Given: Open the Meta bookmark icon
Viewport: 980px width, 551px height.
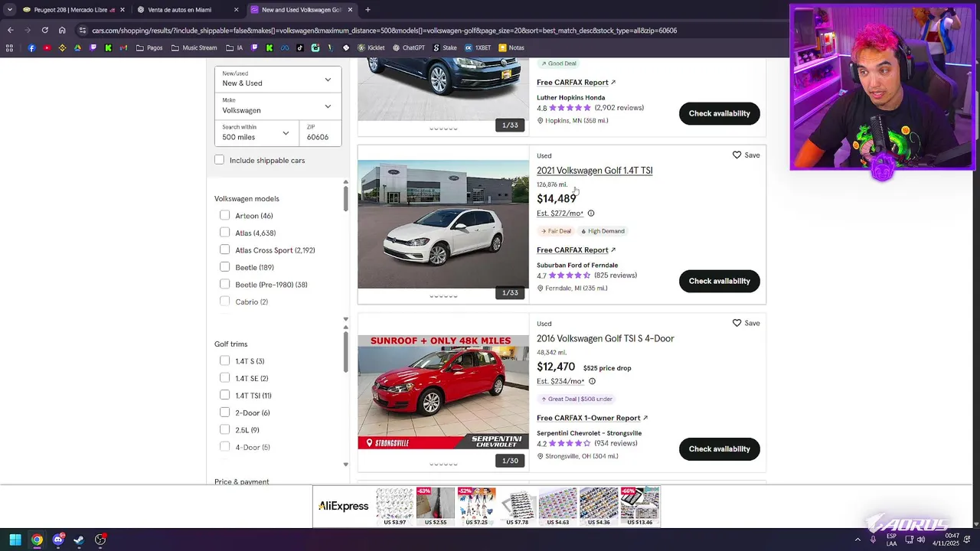Looking at the screenshot, I should coord(285,47).
